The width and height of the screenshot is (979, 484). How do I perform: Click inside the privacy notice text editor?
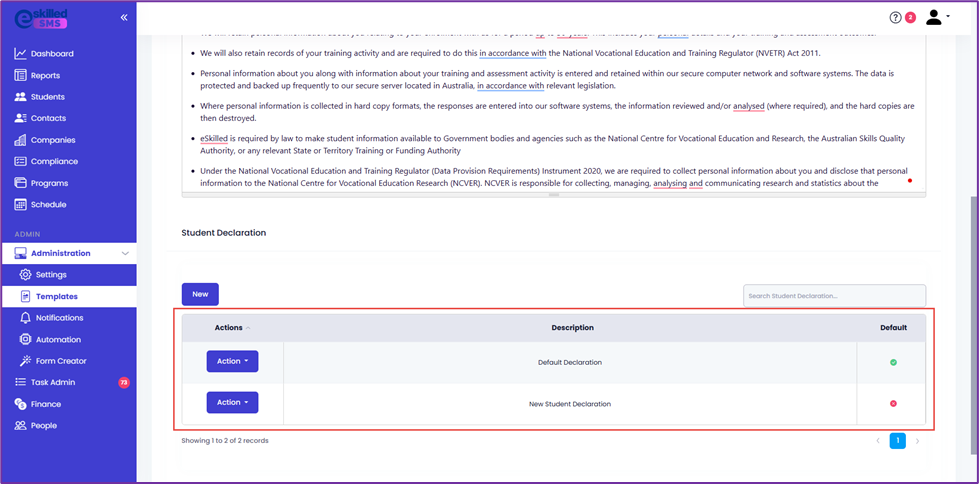tap(554, 112)
